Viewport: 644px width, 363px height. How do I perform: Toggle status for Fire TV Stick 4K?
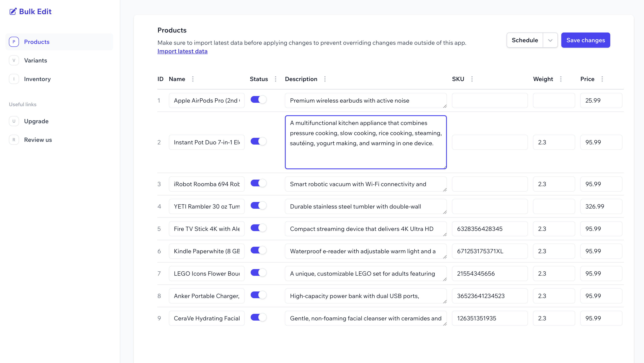pos(258,228)
